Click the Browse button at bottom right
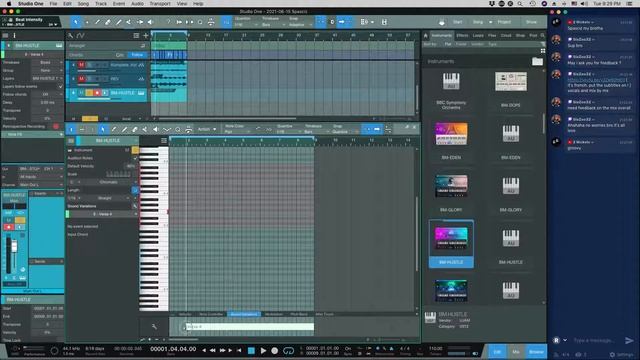 pos(536,352)
